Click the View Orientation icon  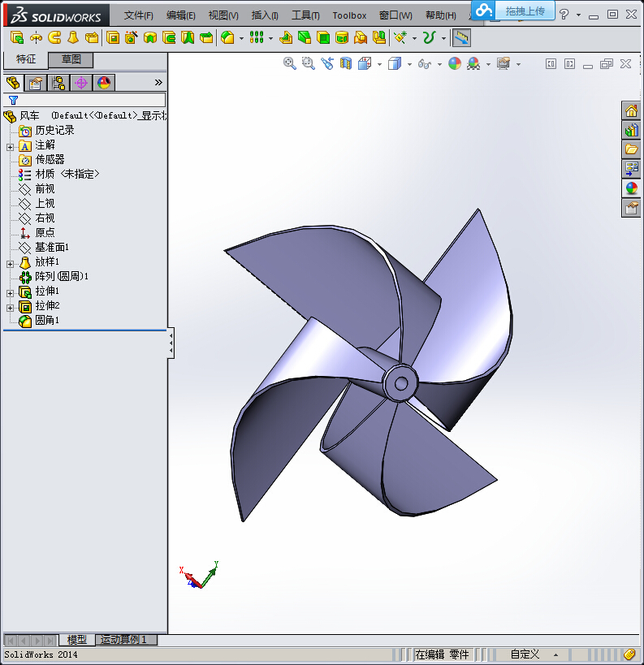click(365, 63)
